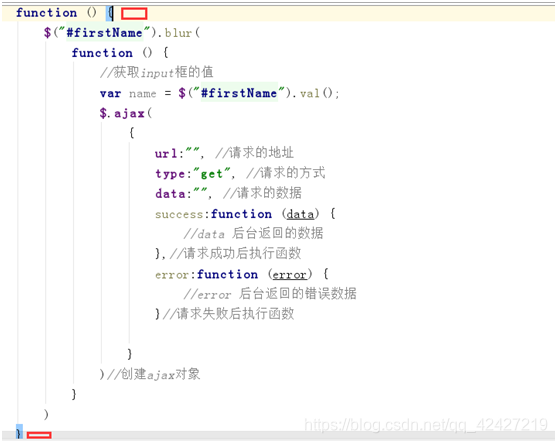The height and width of the screenshot is (443, 557).
Task: Click underlined 'error' parameter in error function
Action: (290, 275)
